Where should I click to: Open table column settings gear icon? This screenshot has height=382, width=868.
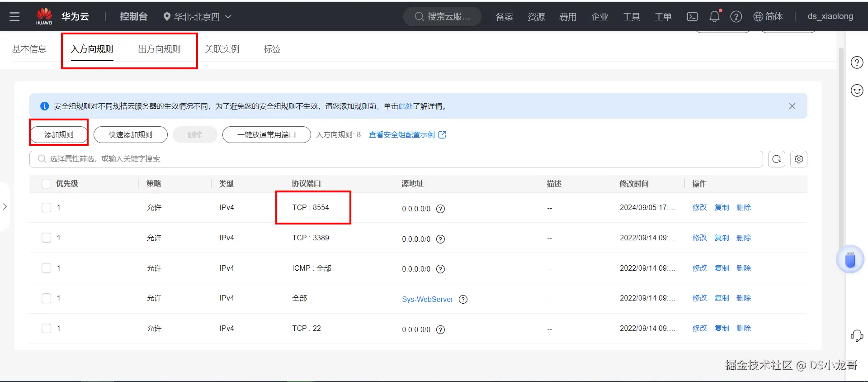pyautogui.click(x=799, y=159)
